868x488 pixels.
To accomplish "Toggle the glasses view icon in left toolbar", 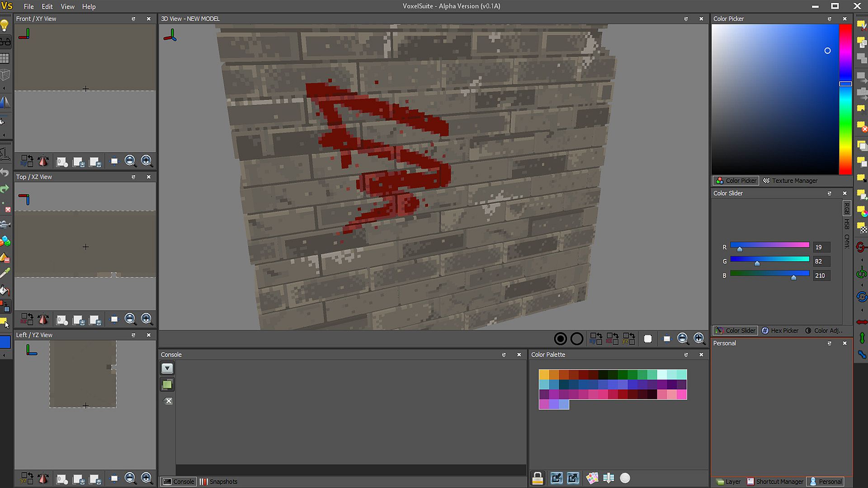I will click(5, 42).
